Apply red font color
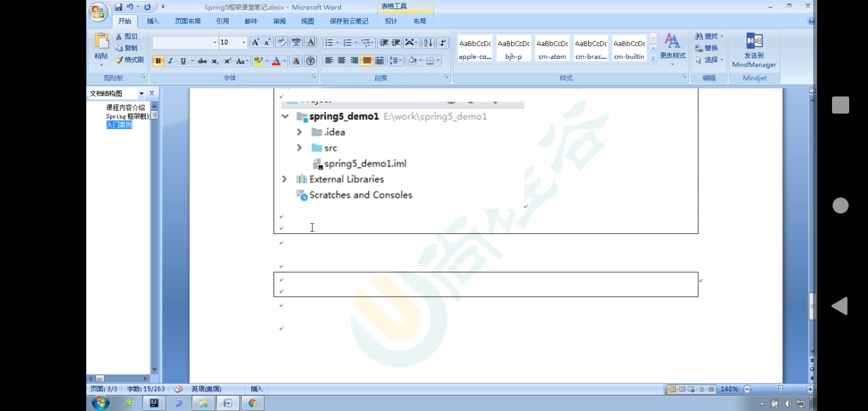The height and width of the screenshot is (411, 868). point(276,61)
